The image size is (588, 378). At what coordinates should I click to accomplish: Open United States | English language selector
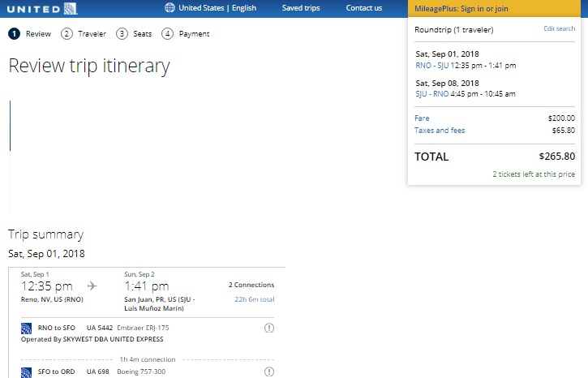(x=217, y=8)
